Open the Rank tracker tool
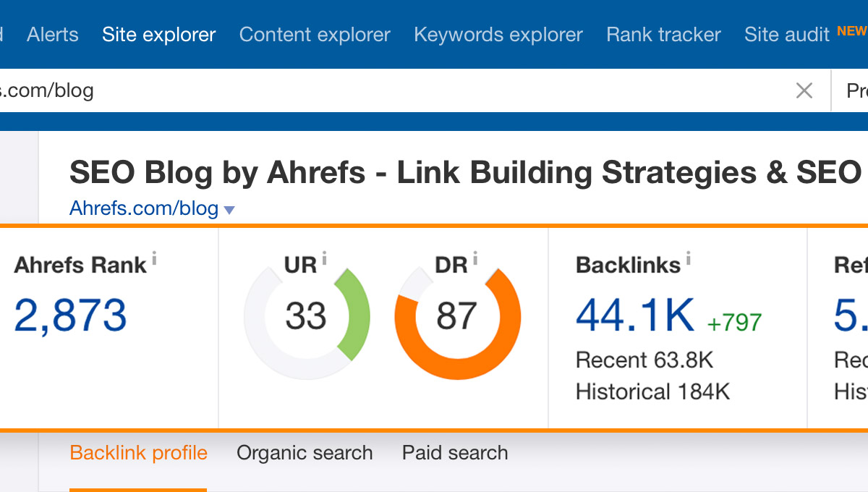868x492 pixels. pyautogui.click(x=663, y=34)
